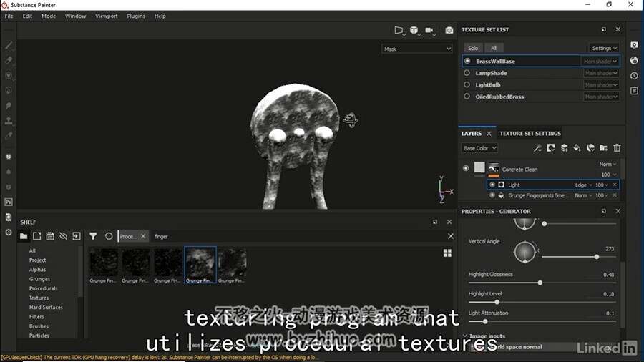Click the add folder icon in layers
The image size is (644, 362).
tap(603, 148)
